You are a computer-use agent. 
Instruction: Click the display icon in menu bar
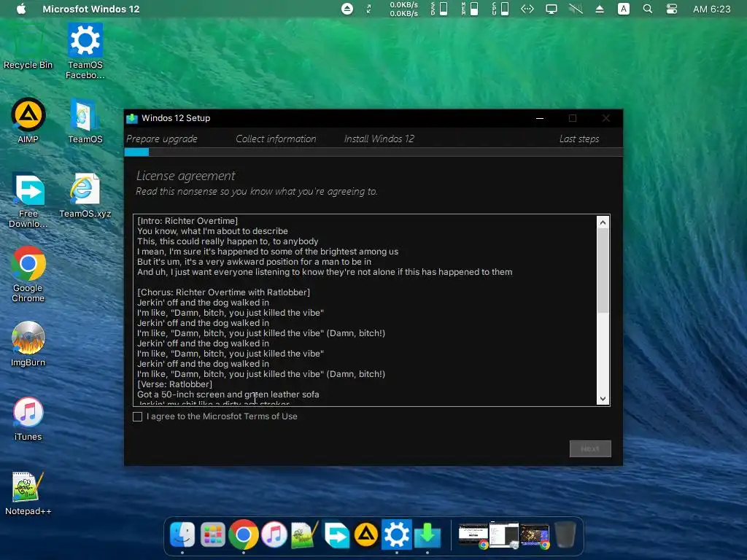551,9
